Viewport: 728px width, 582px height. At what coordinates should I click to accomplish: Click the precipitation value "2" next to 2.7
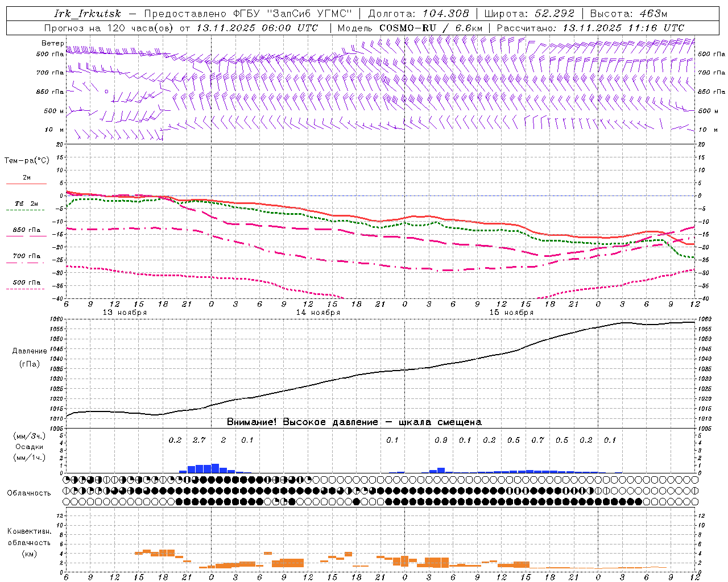[224, 440]
